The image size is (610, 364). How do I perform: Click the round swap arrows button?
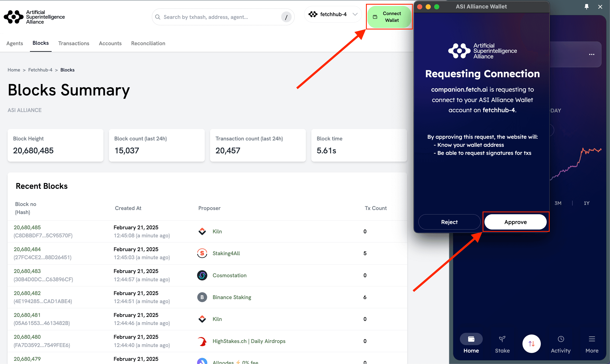coord(531,344)
